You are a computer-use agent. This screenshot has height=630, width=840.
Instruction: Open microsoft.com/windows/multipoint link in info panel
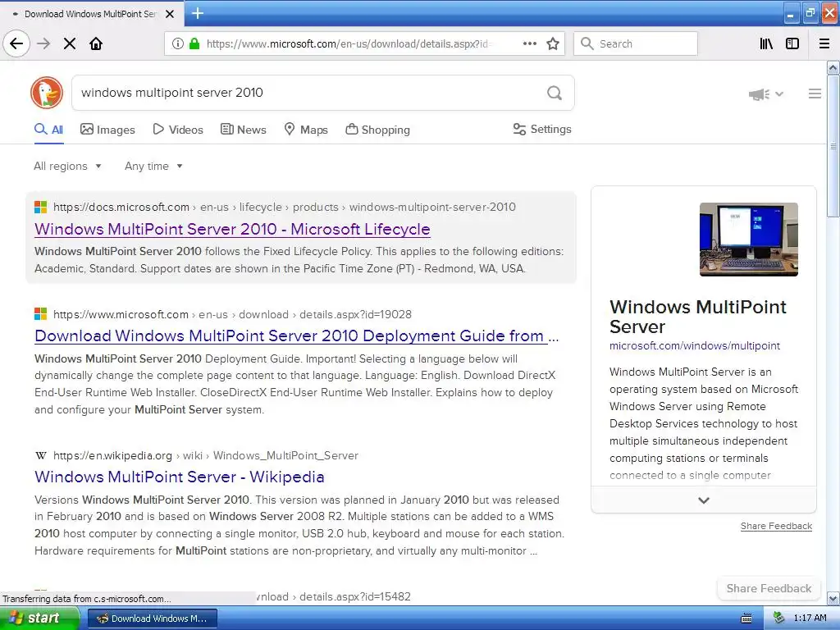[694, 346]
